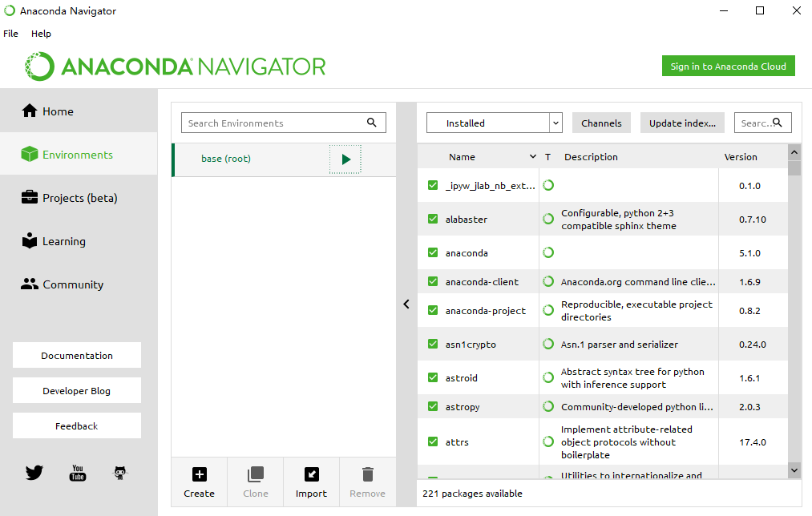Click the package list scrollbar thumb

click(x=794, y=168)
